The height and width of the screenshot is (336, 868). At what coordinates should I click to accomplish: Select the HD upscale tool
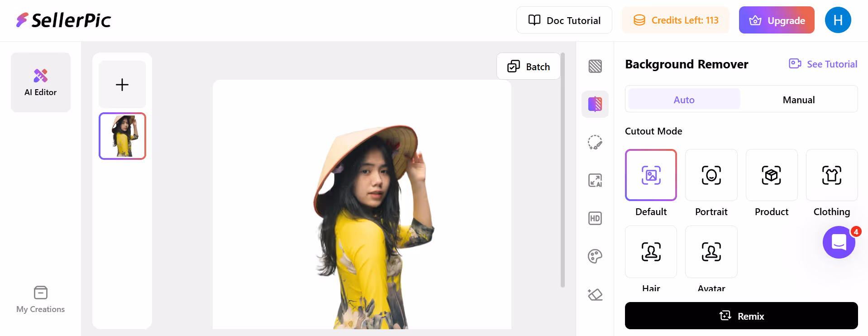[595, 218]
